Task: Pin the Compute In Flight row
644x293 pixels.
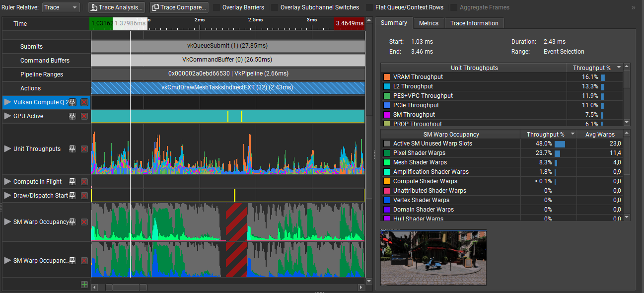Action: click(72, 182)
